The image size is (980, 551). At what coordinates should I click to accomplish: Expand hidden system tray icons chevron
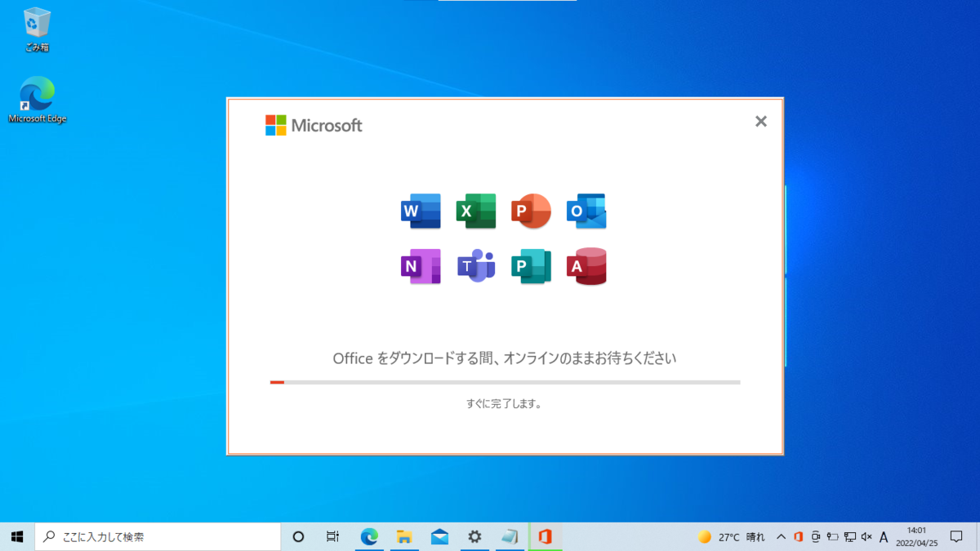coord(781,536)
